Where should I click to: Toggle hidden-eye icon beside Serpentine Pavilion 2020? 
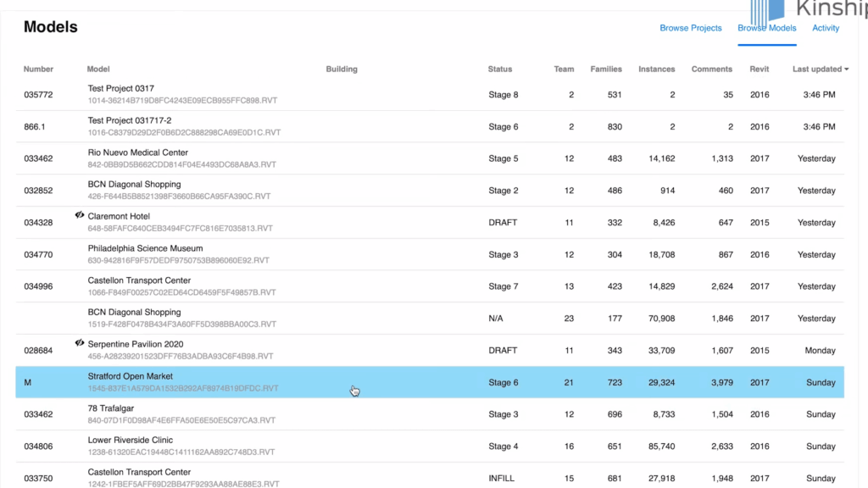point(80,343)
